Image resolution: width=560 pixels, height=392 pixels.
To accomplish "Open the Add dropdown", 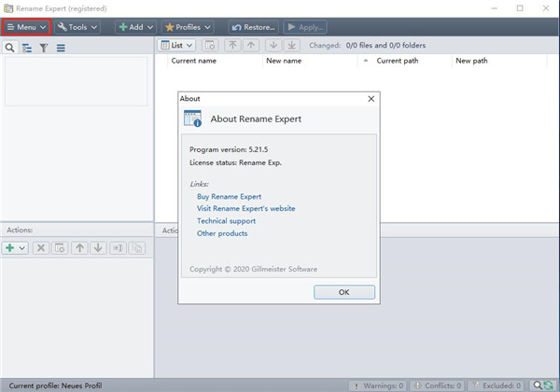I will point(135,27).
